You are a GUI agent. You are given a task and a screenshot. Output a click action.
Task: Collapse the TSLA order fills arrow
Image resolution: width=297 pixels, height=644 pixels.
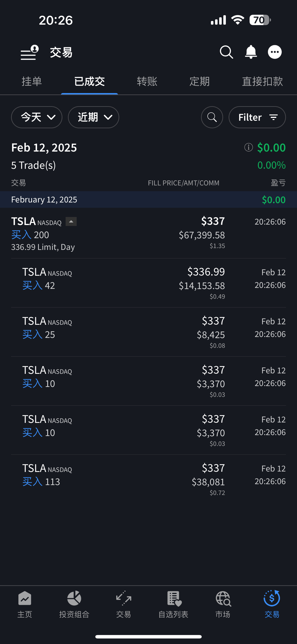click(x=71, y=222)
